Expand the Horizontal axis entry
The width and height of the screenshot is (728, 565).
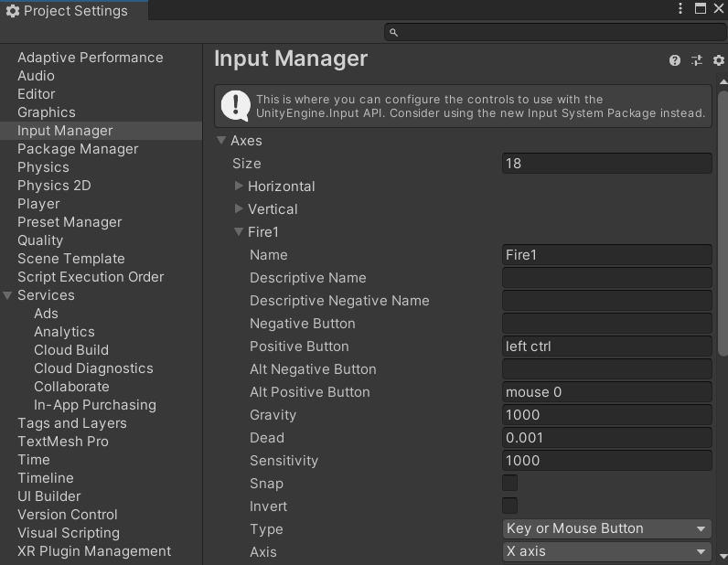pyautogui.click(x=239, y=186)
